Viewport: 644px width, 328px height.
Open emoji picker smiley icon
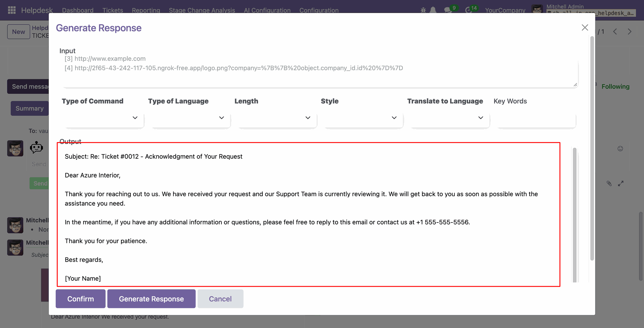click(620, 148)
